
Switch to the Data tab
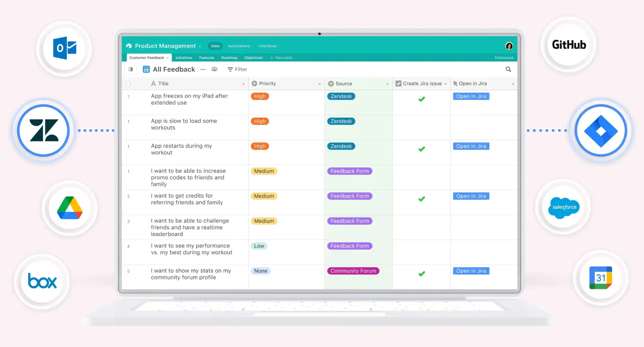(x=215, y=46)
